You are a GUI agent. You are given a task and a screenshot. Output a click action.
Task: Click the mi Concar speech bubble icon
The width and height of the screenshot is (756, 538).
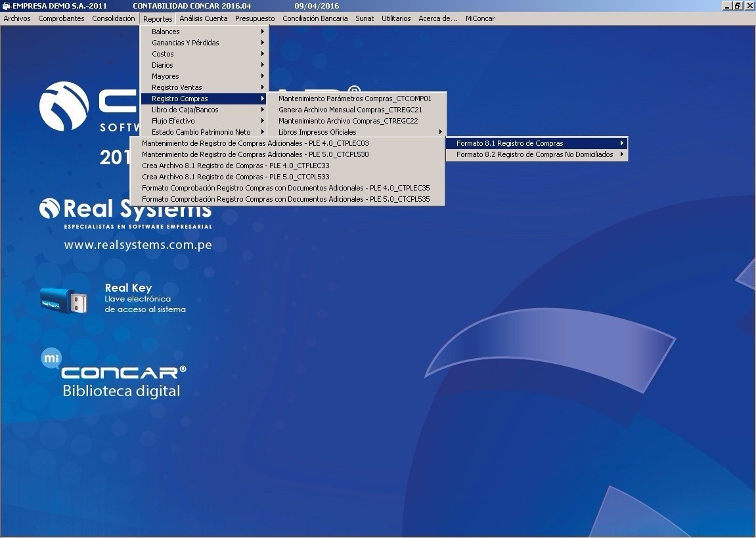51,359
